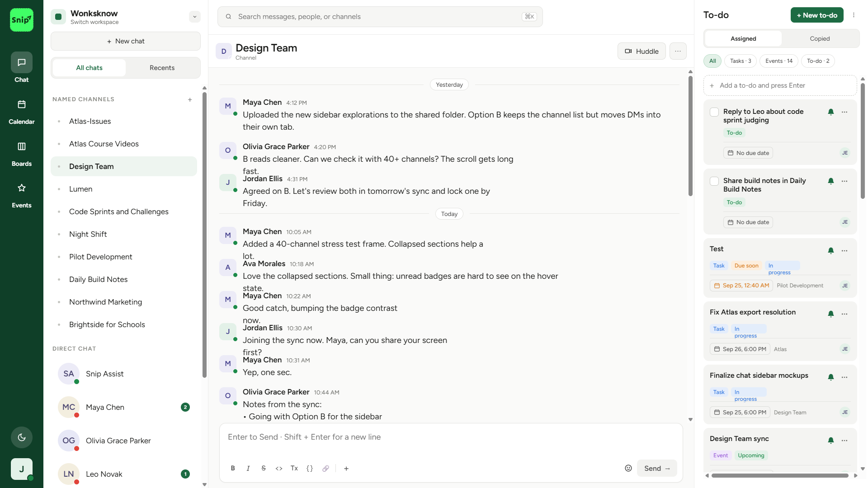Expand the Wonksknow workspace switcher dropdown

(x=195, y=17)
